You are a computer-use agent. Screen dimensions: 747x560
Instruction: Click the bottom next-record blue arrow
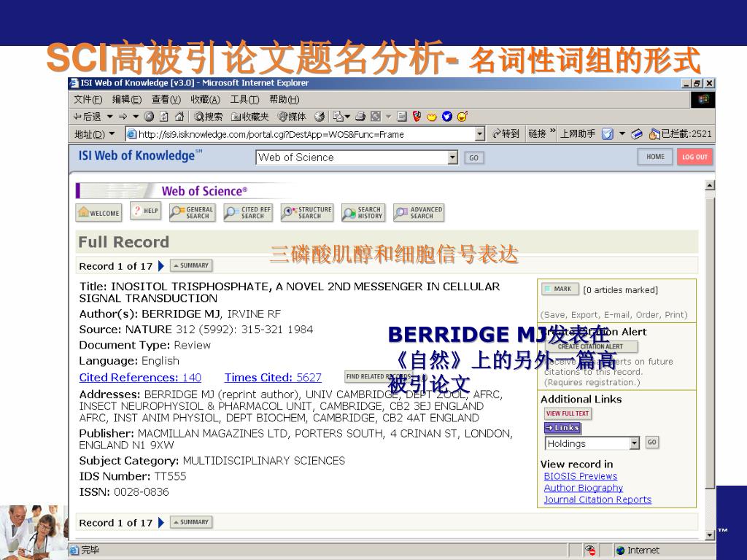pyautogui.click(x=161, y=522)
